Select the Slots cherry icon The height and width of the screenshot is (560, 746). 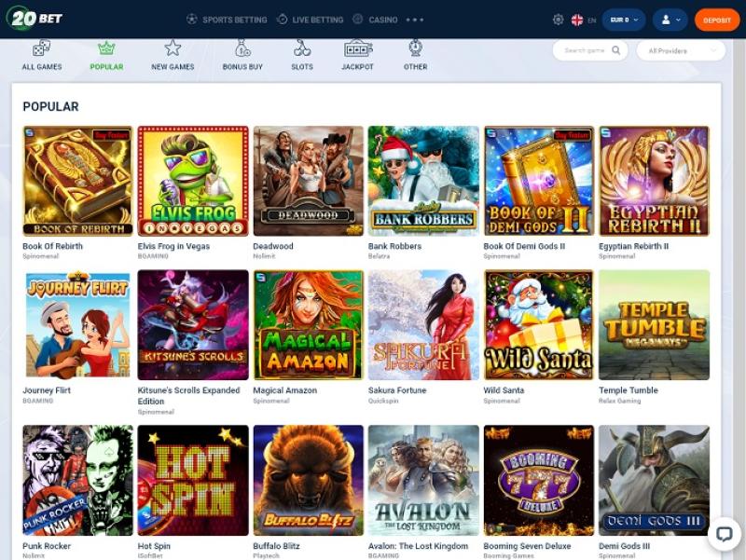302,48
